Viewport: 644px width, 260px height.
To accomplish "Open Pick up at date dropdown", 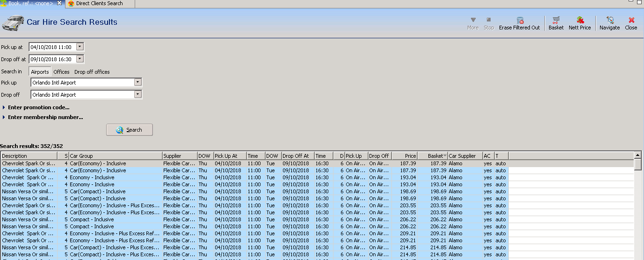I will [x=80, y=47].
